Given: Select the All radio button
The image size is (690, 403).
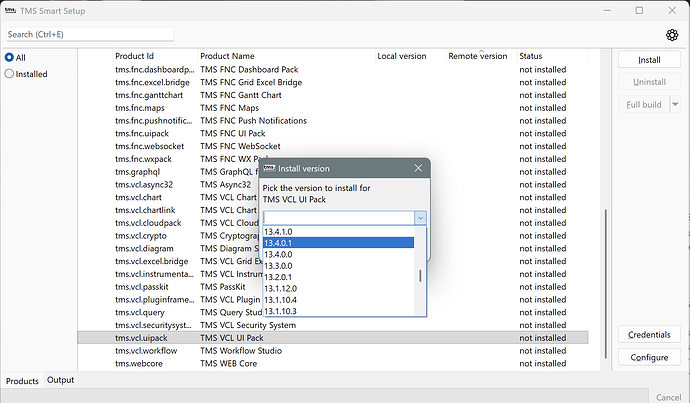Looking at the screenshot, I should click(9, 57).
